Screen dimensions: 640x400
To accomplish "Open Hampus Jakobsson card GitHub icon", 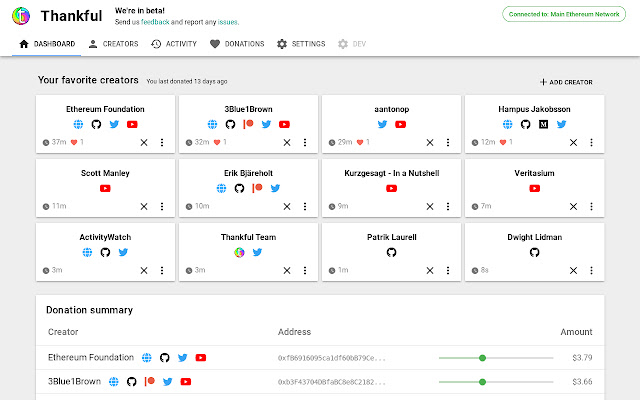I will click(526, 124).
